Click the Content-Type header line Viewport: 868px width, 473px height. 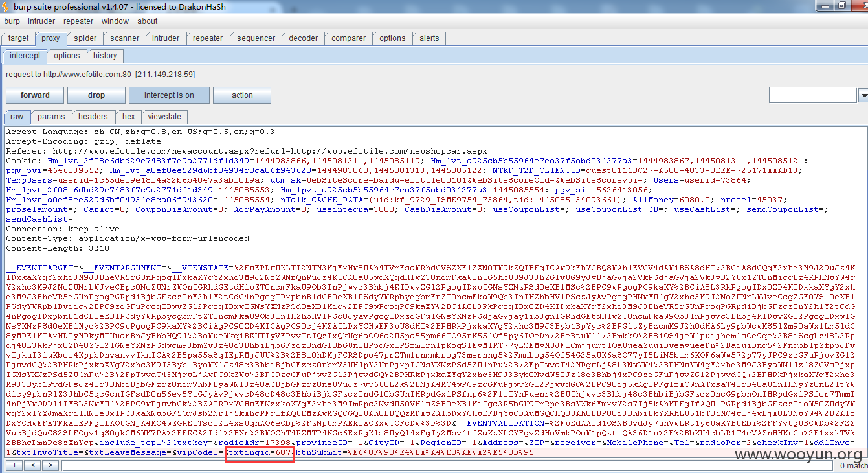point(128,238)
